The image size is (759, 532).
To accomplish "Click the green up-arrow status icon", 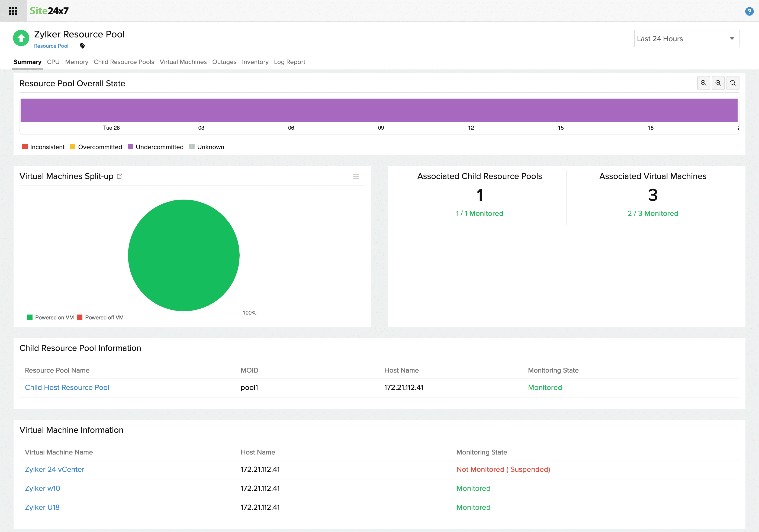I will click(x=21, y=38).
